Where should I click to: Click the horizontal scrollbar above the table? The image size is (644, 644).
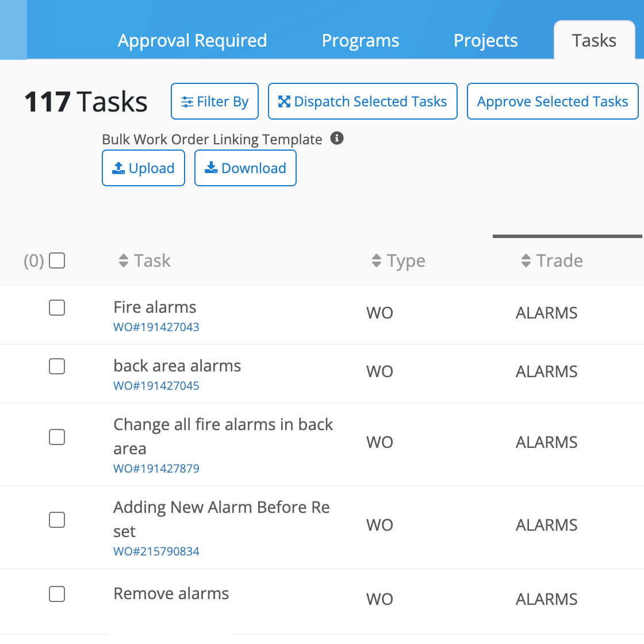point(567,236)
